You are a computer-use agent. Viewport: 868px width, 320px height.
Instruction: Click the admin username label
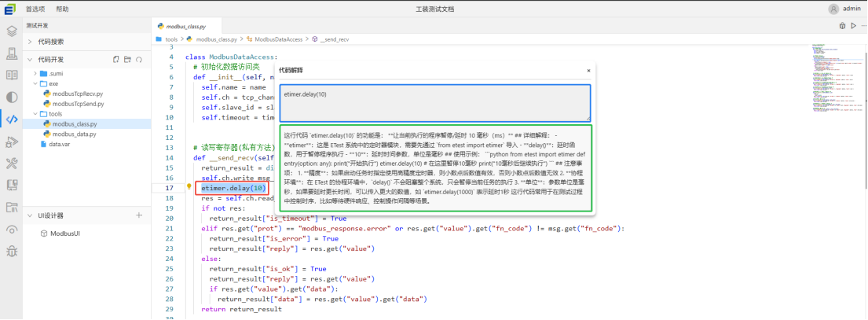click(852, 9)
